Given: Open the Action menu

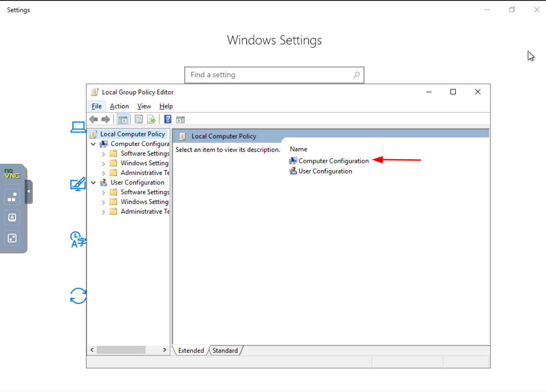Looking at the screenshot, I should click(119, 106).
